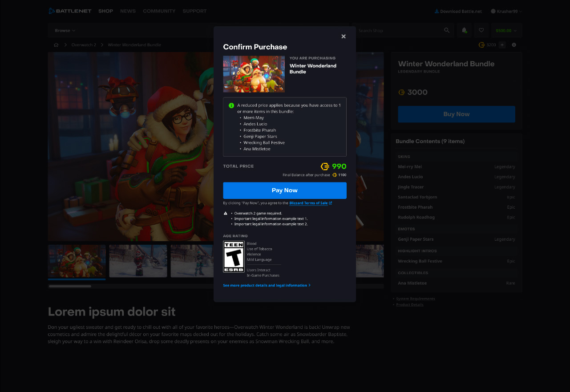Expand Product Details
This screenshot has width=570, height=392.
click(410, 305)
